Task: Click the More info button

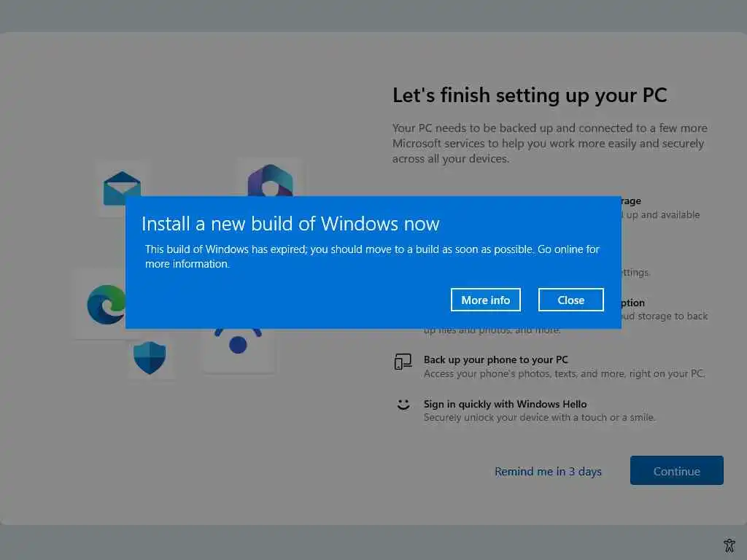Action: pyautogui.click(x=485, y=300)
